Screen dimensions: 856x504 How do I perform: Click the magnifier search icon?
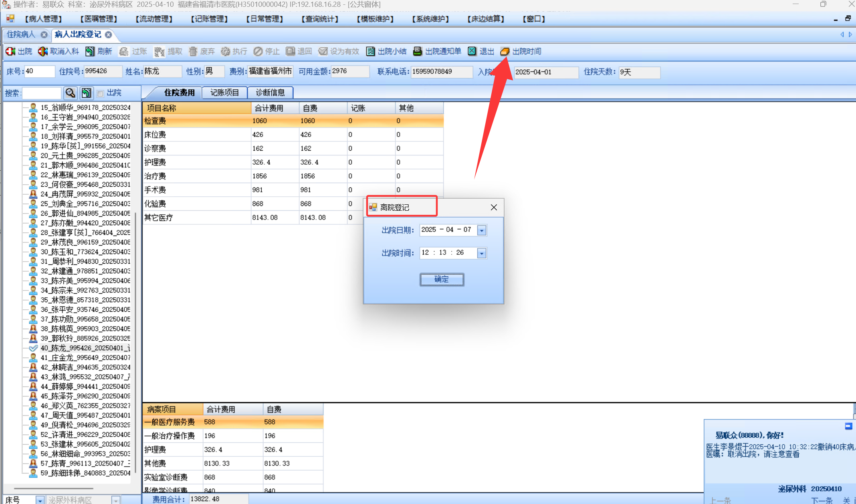(70, 93)
